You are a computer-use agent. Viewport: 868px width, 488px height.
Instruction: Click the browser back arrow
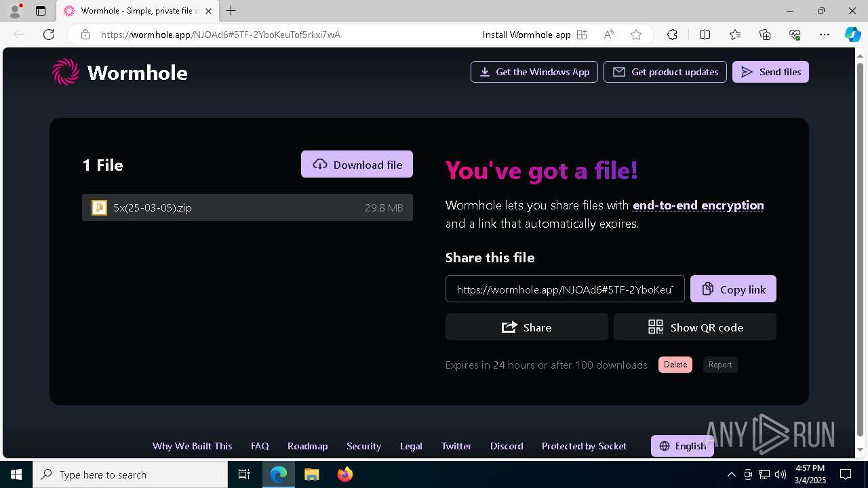19,35
